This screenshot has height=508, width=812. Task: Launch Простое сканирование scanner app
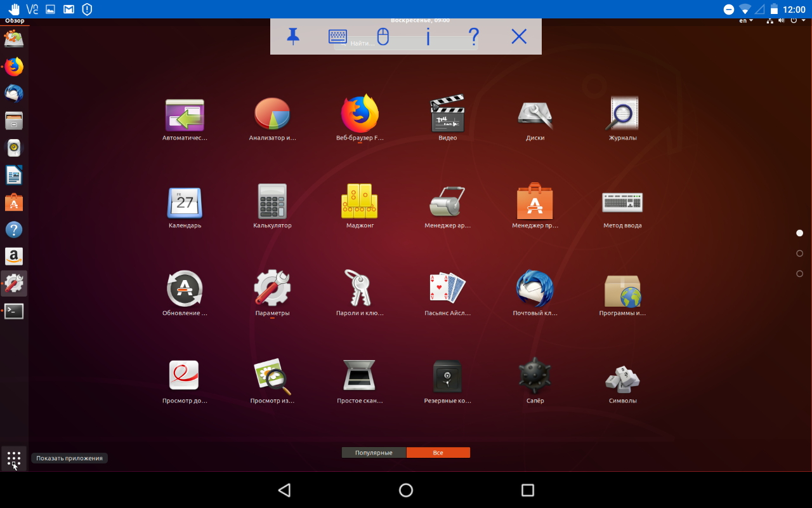(x=360, y=382)
